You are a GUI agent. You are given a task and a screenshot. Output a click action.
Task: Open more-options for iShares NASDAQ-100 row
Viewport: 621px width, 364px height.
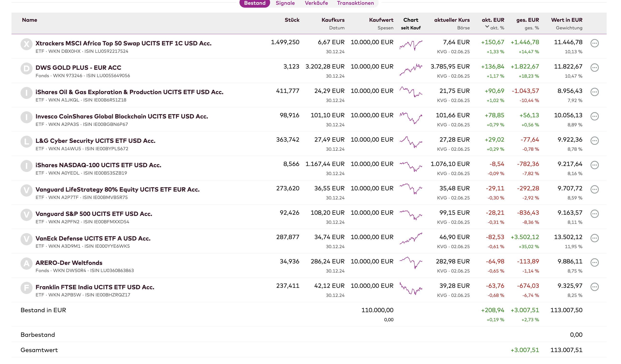click(x=594, y=165)
